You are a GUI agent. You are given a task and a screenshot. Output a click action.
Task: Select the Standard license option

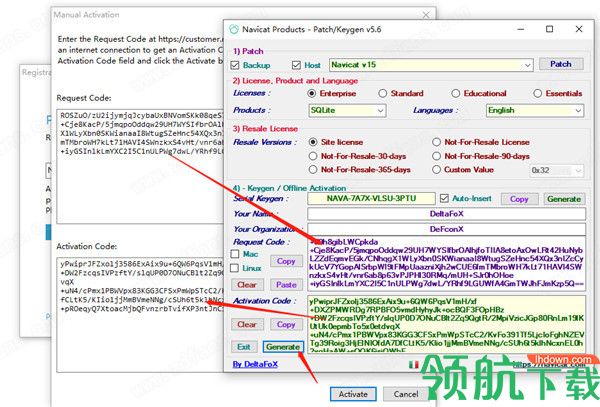point(382,93)
